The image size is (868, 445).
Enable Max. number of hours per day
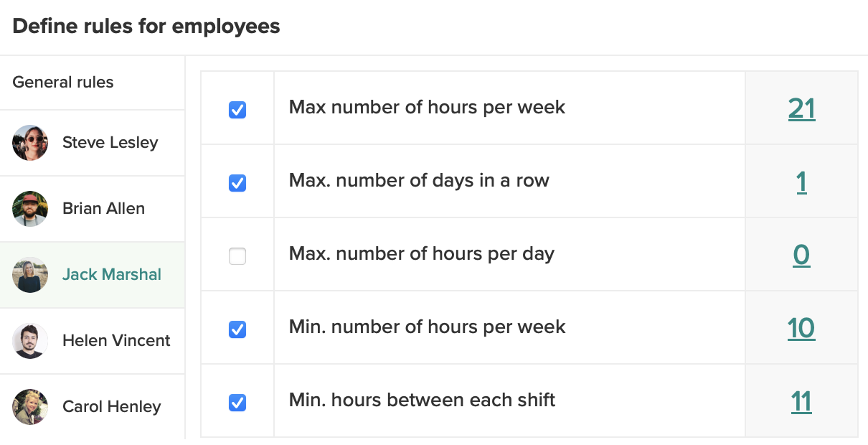(x=237, y=256)
